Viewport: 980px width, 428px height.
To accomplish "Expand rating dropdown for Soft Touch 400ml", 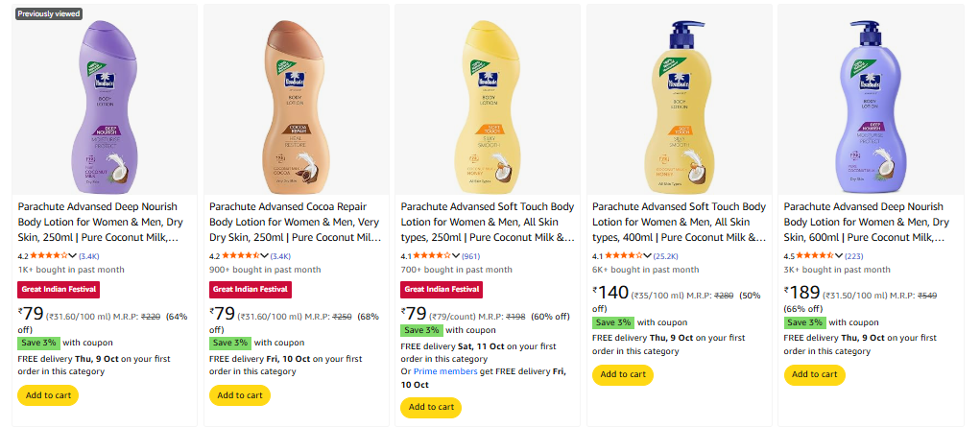I will (649, 256).
